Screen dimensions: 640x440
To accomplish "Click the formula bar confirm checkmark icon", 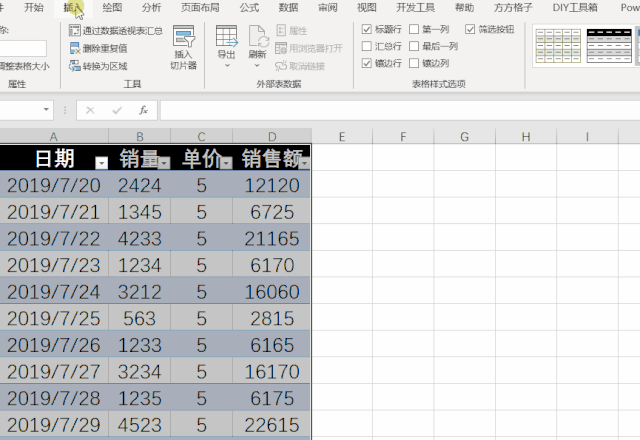I will point(117,110).
